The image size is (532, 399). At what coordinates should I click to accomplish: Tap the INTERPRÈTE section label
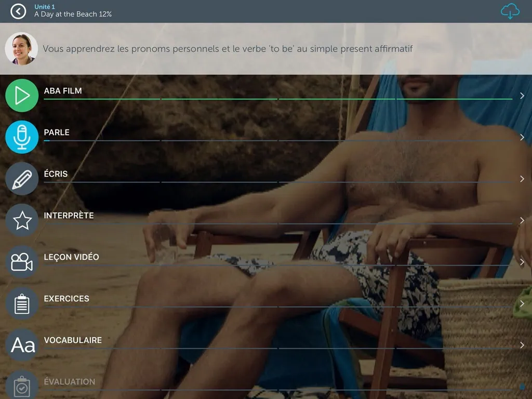click(69, 216)
